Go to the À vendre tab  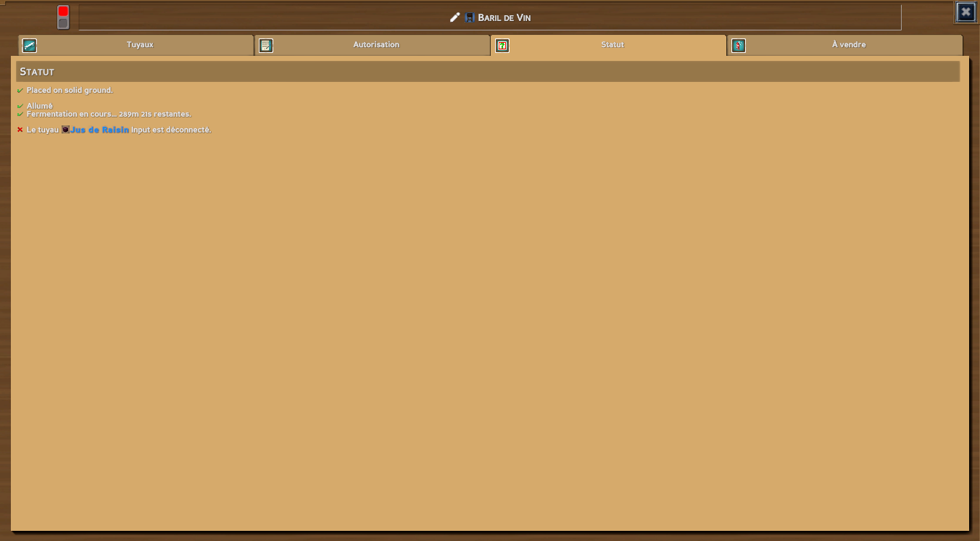point(845,45)
